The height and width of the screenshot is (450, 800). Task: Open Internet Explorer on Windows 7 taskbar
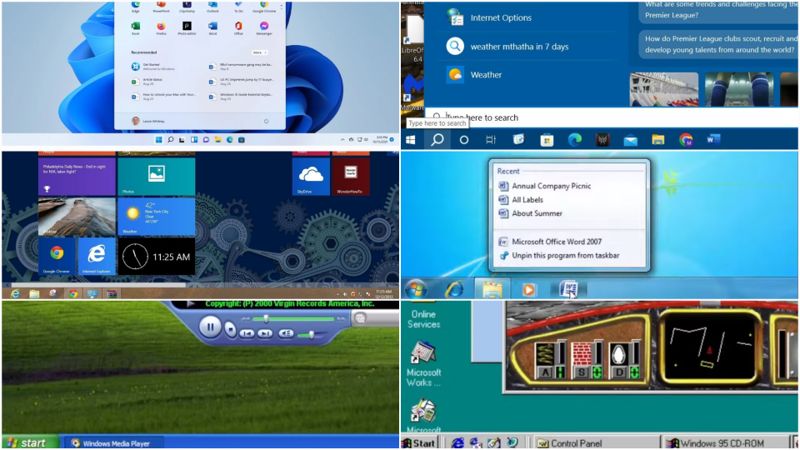454,289
